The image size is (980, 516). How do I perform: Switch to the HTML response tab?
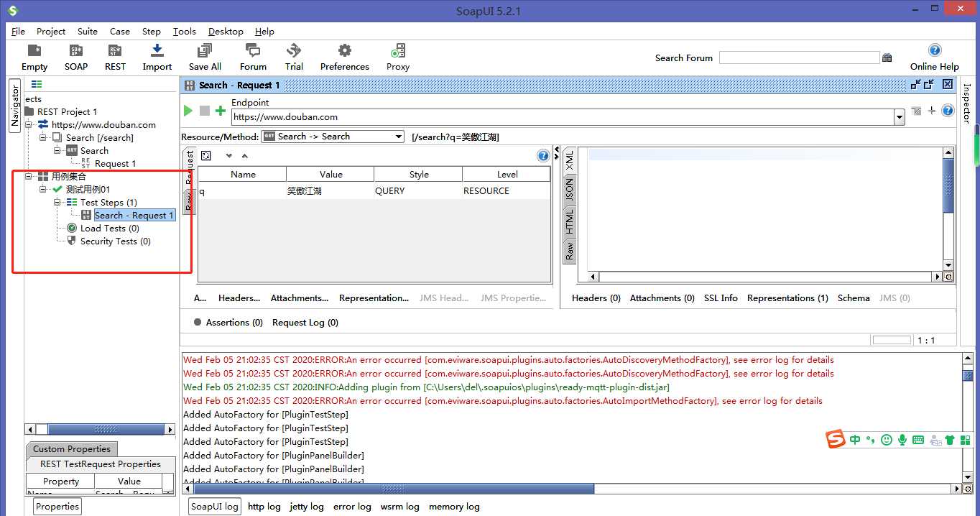[x=570, y=221]
